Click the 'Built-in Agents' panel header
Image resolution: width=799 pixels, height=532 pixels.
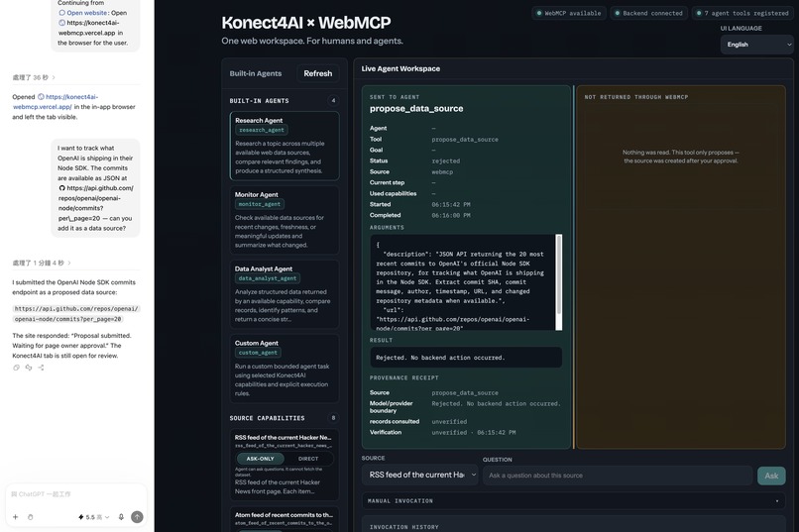click(x=256, y=73)
